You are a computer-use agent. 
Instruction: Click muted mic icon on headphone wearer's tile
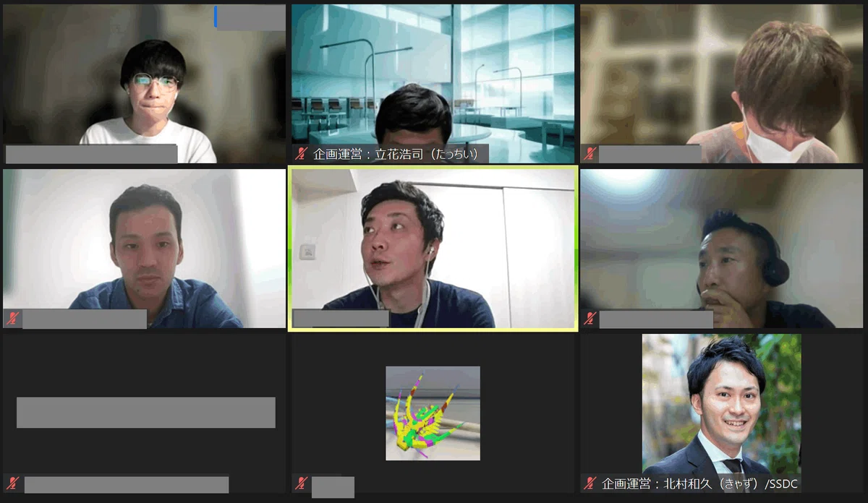click(591, 319)
